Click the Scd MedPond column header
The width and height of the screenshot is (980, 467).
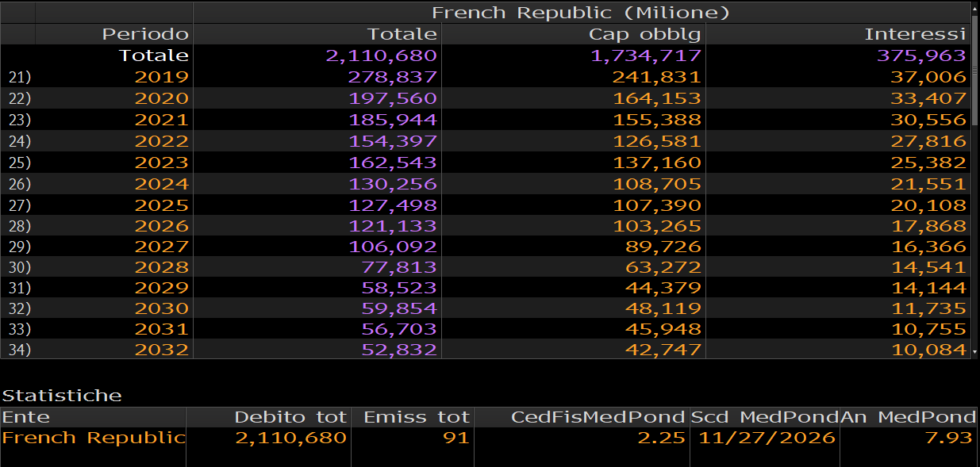(x=764, y=417)
